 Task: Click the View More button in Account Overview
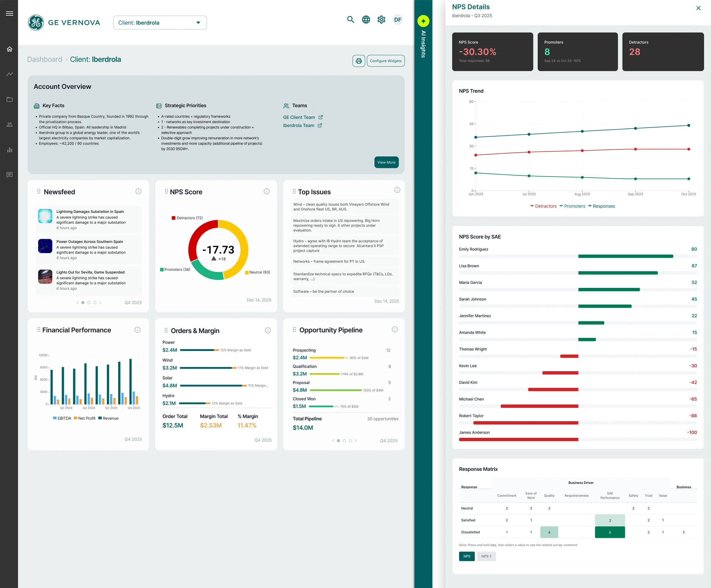pos(386,162)
